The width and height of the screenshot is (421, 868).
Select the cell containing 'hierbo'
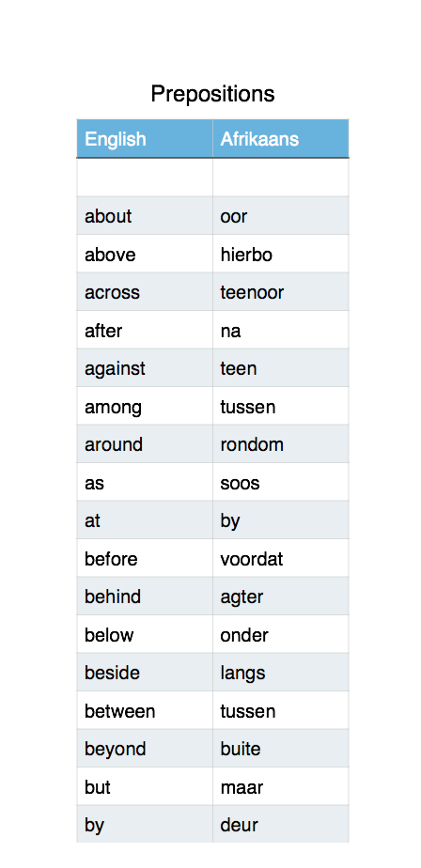coord(281,254)
